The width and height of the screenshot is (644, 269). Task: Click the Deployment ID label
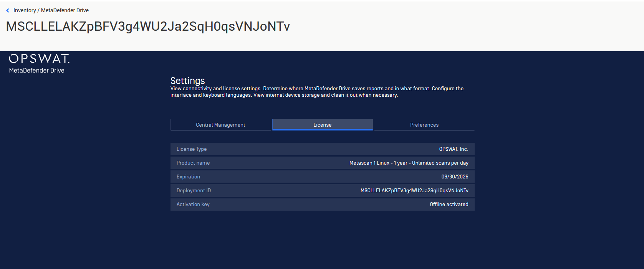tap(194, 190)
